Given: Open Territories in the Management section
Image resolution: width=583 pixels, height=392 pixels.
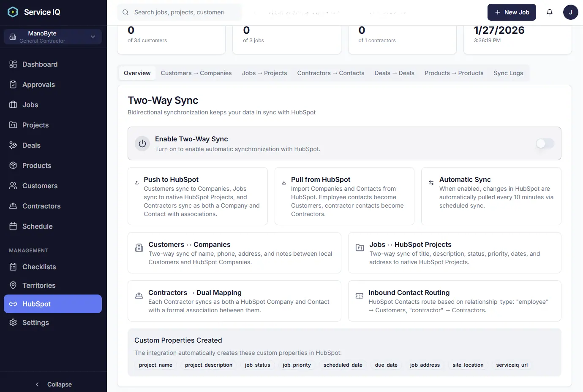Looking at the screenshot, I should tap(53, 285).
